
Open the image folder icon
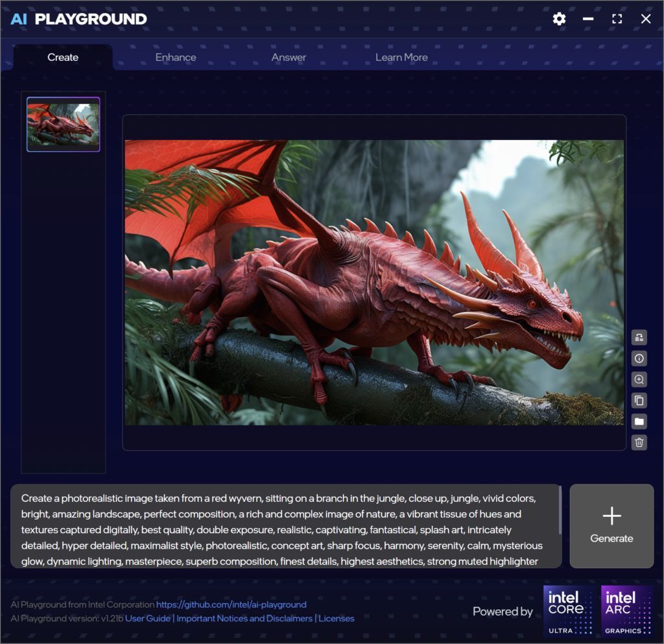pos(639,422)
